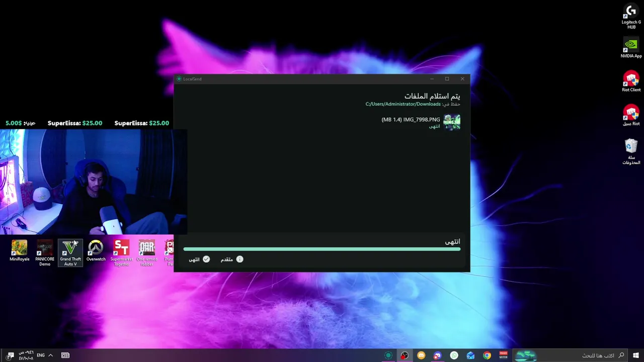Open the Outlook mail icon in taskbar
644x362 pixels.
tap(470, 355)
